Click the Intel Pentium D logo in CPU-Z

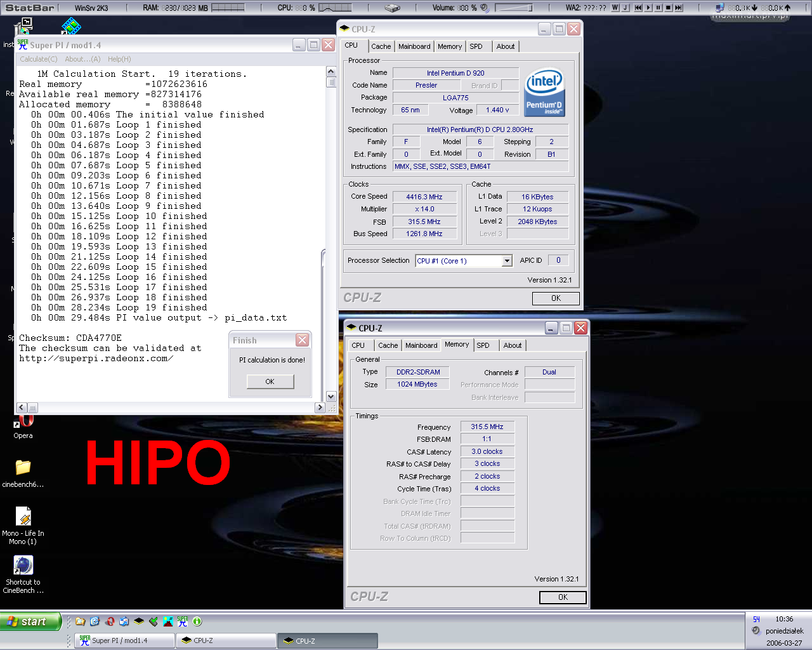(544, 92)
